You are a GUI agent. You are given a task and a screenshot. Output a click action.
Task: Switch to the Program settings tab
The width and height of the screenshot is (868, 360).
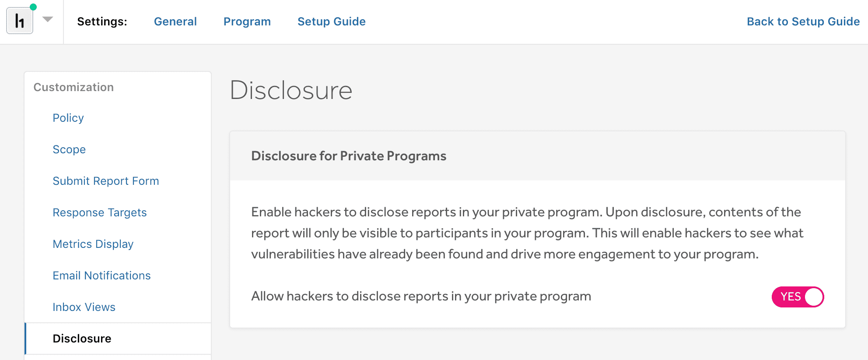pyautogui.click(x=247, y=21)
